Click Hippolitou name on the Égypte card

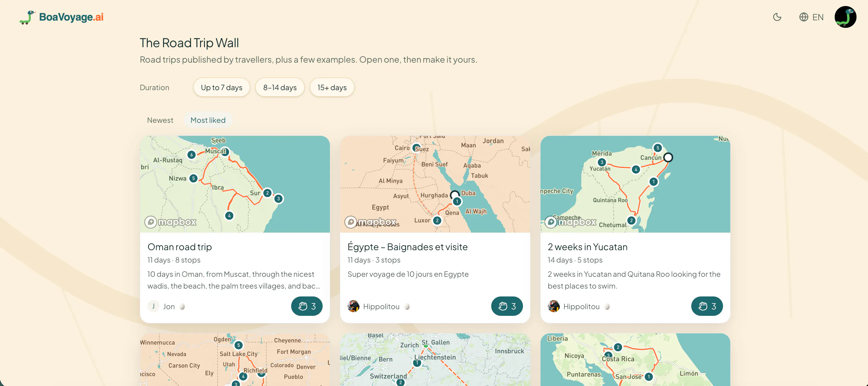click(x=381, y=306)
